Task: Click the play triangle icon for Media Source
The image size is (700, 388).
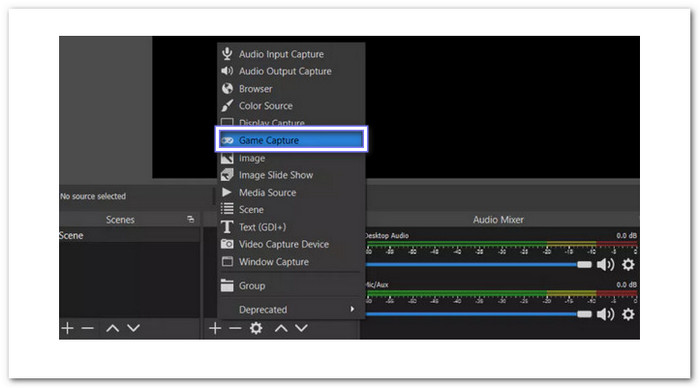Action: (227, 192)
